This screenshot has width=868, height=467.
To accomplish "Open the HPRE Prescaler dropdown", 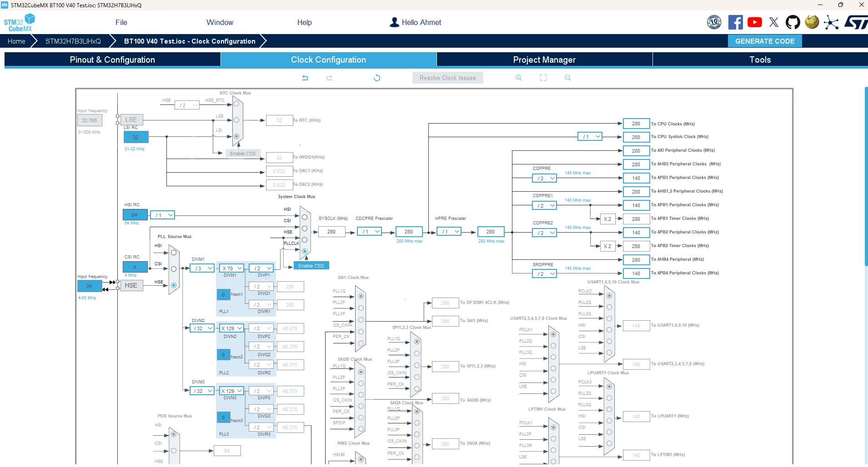I will [x=449, y=232].
